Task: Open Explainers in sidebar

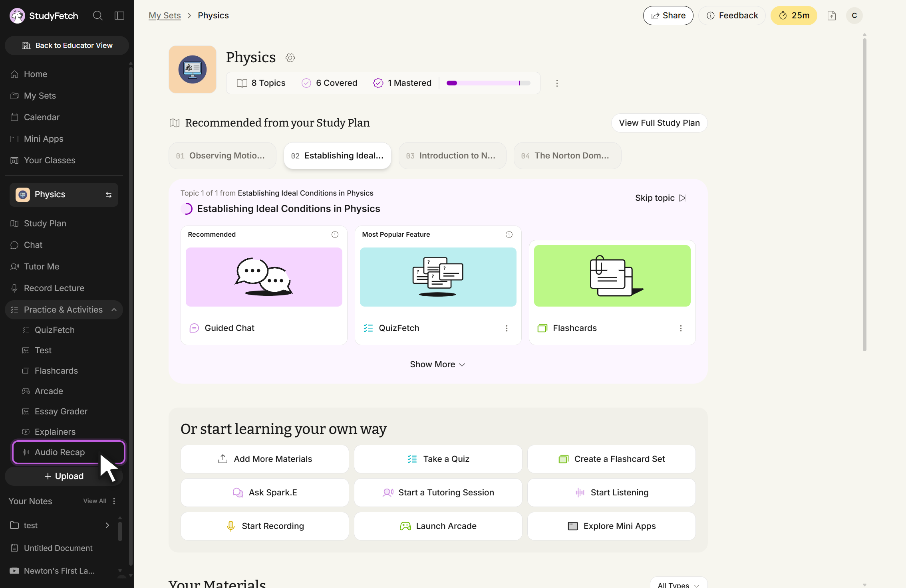Action: [x=70, y=432]
